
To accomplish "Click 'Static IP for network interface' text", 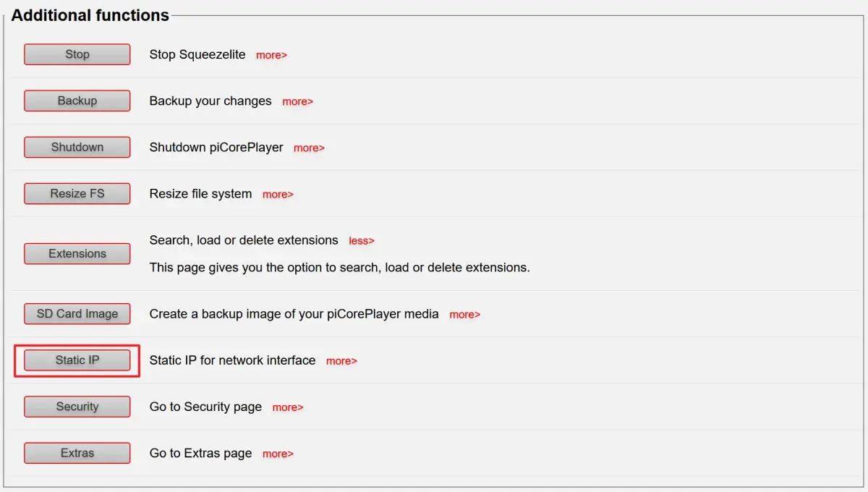I will [x=232, y=360].
